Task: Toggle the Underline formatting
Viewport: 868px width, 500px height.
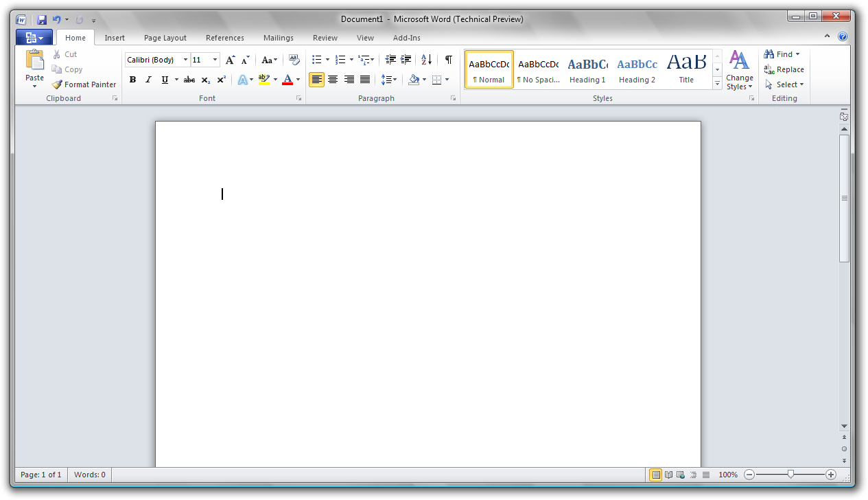Action: click(x=164, y=79)
